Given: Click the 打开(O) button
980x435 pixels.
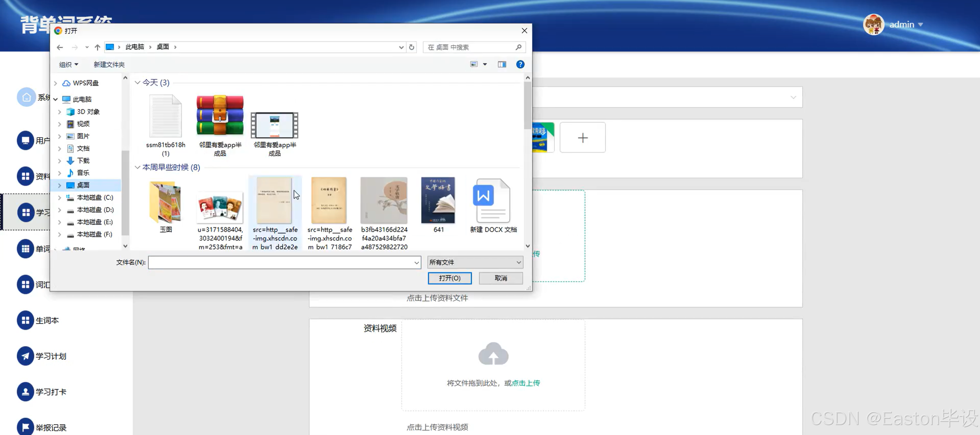Looking at the screenshot, I should point(450,278).
